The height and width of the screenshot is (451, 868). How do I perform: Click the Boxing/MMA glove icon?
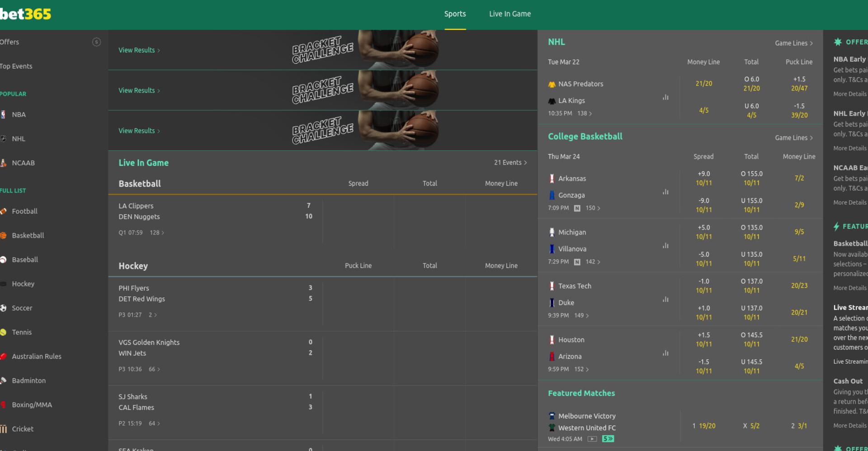pos(3,404)
